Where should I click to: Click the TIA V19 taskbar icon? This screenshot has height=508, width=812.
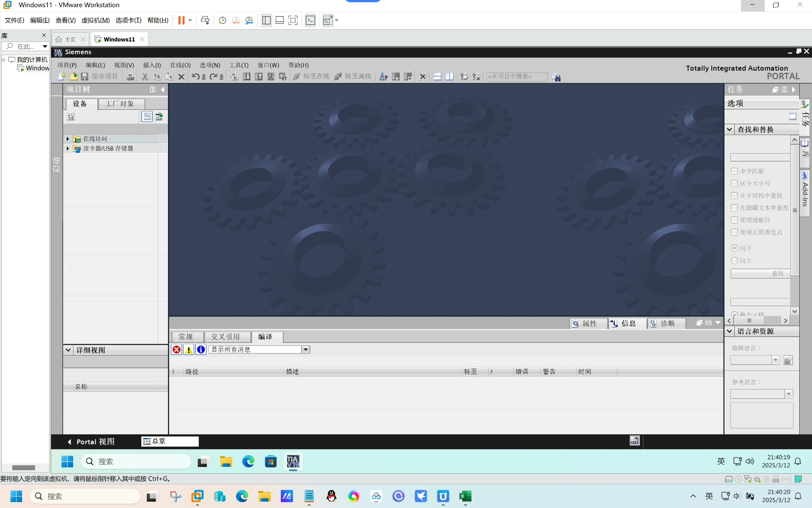[293, 461]
